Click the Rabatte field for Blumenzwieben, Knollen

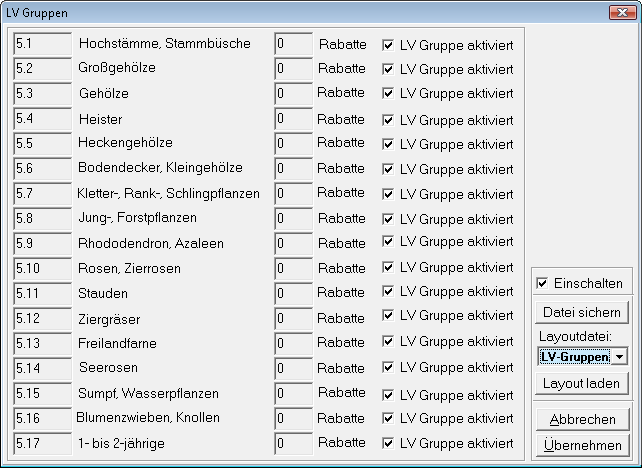point(292,417)
